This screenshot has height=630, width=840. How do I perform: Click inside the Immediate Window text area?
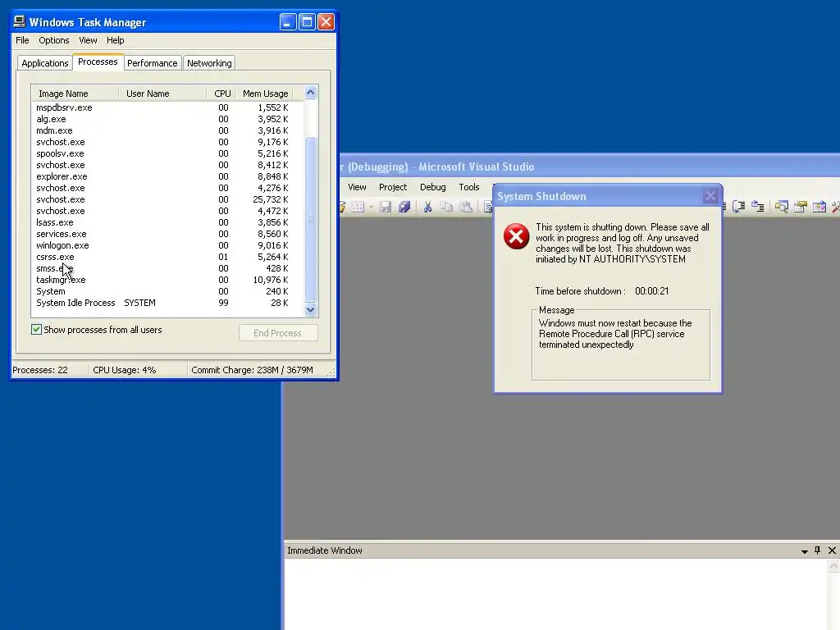coord(555,594)
